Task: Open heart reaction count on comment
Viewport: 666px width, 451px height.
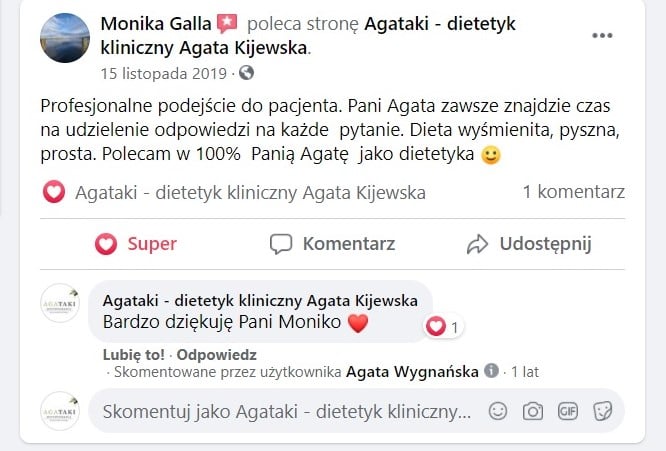Action: pos(443,327)
